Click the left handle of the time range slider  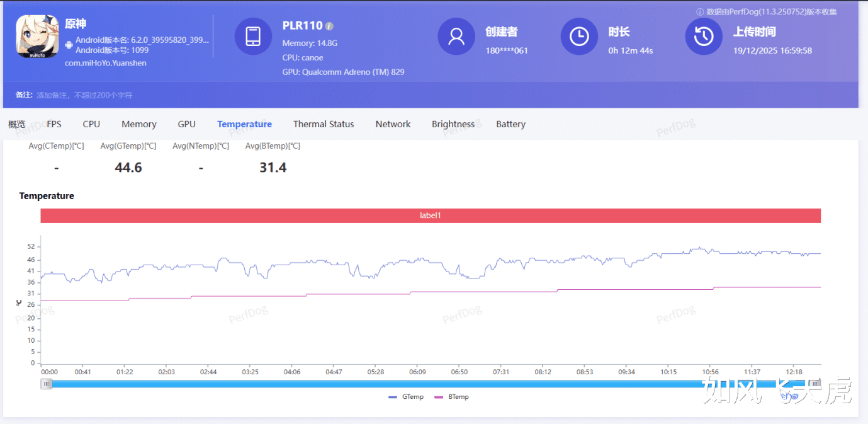click(47, 384)
